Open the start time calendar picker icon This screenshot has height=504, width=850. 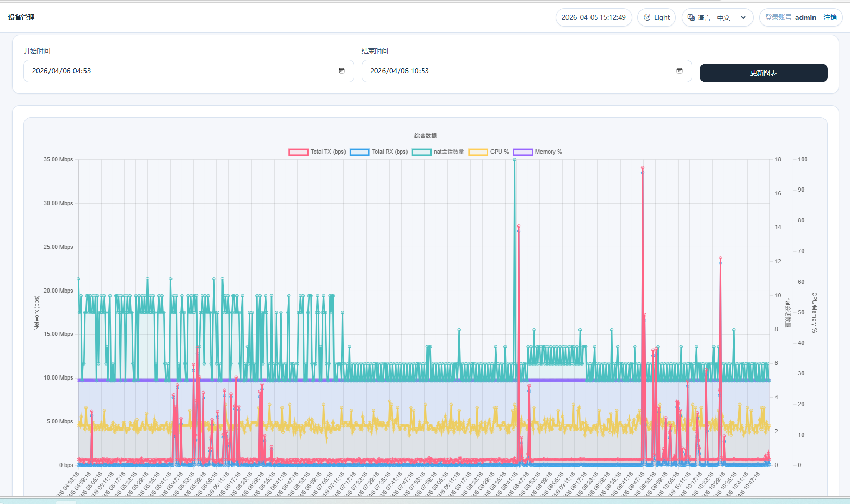[x=342, y=71]
